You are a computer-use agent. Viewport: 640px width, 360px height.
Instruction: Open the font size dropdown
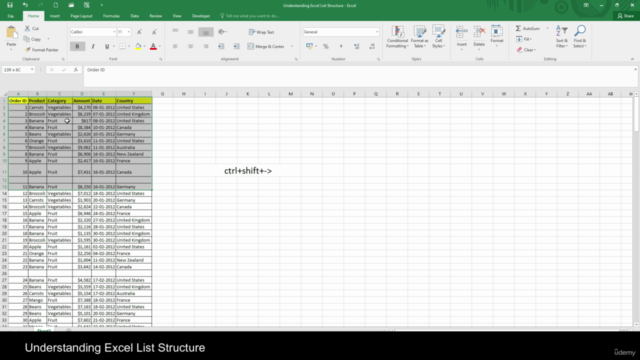coord(129,32)
